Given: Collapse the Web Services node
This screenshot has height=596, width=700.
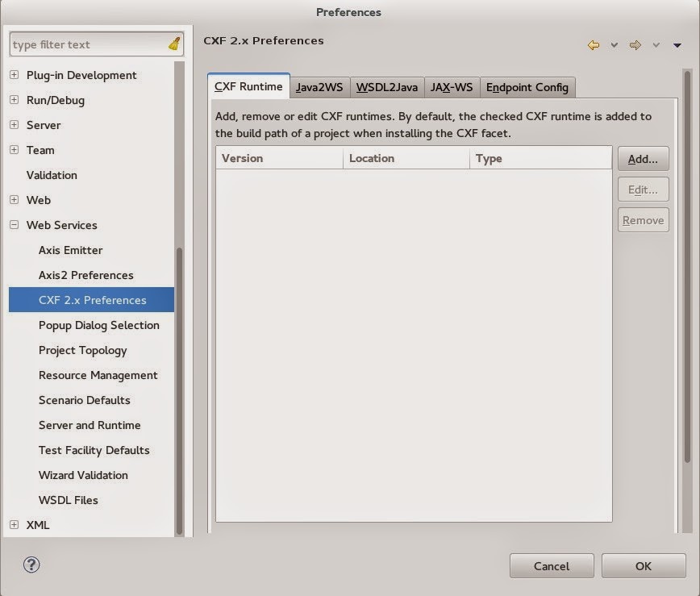Looking at the screenshot, I should point(15,224).
